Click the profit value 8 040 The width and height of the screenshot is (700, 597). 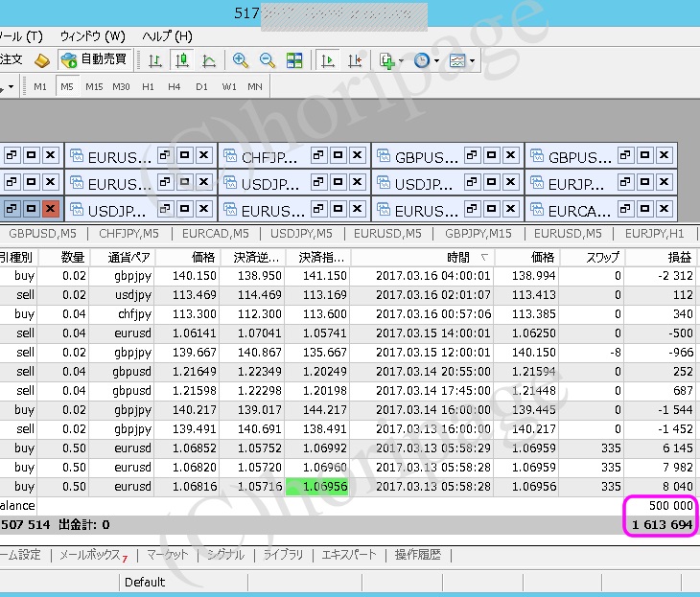677,487
